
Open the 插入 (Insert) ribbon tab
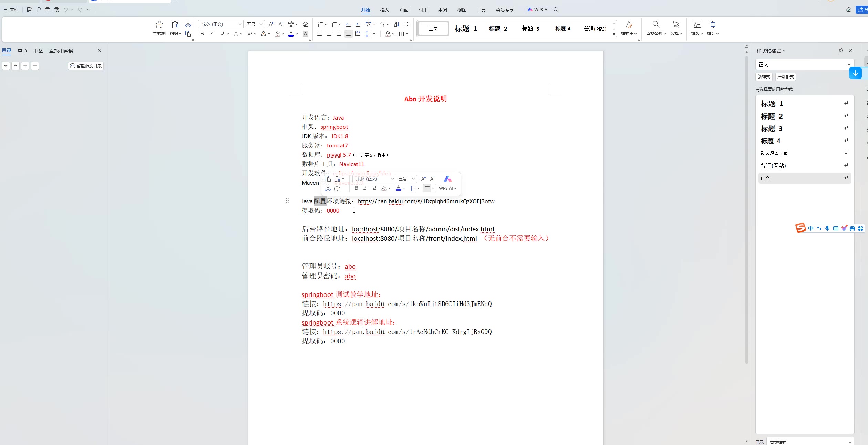coord(384,10)
